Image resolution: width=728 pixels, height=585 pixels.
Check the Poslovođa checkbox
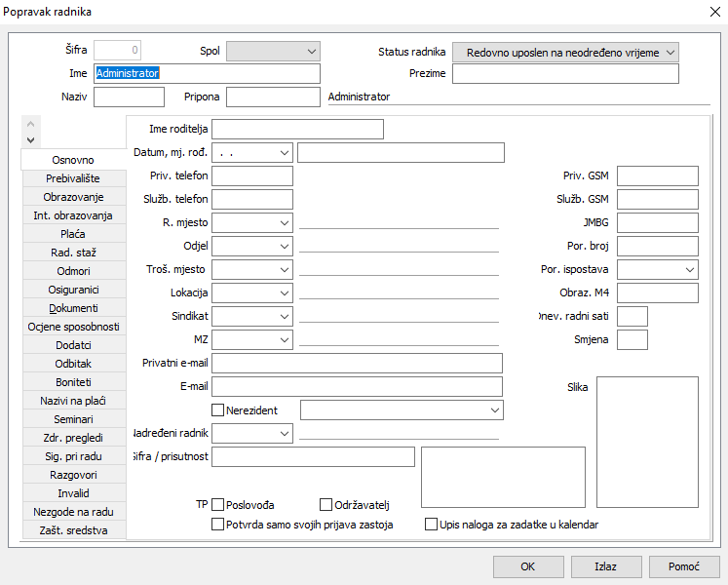click(218, 505)
